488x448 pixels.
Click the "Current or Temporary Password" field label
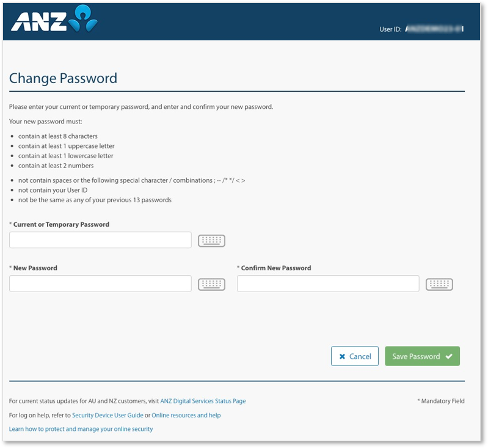(x=61, y=224)
